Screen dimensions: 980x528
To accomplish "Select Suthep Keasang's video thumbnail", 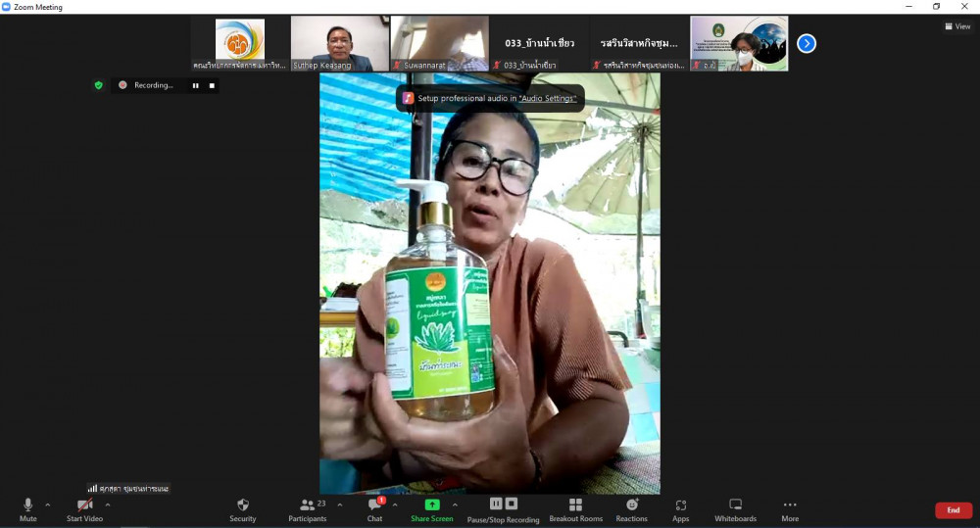I will 339,43.
